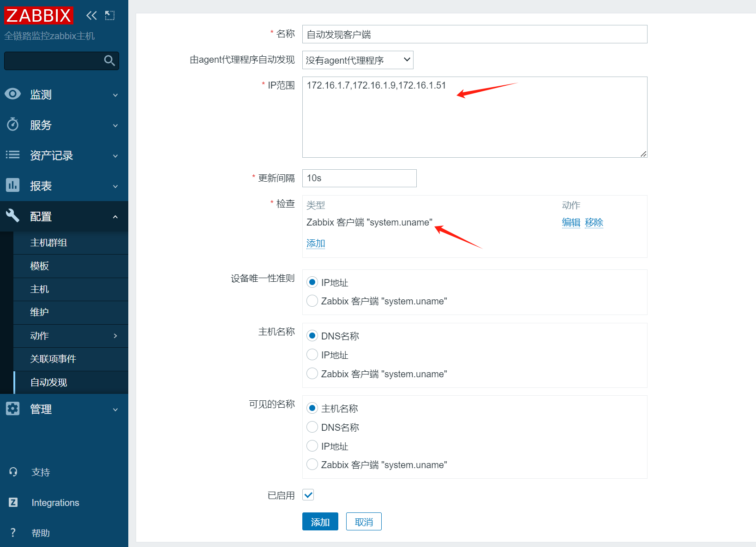This screenshot has height=547, width=756.
Task: Click the 取消 button
Action: click(x=364, y=522)
